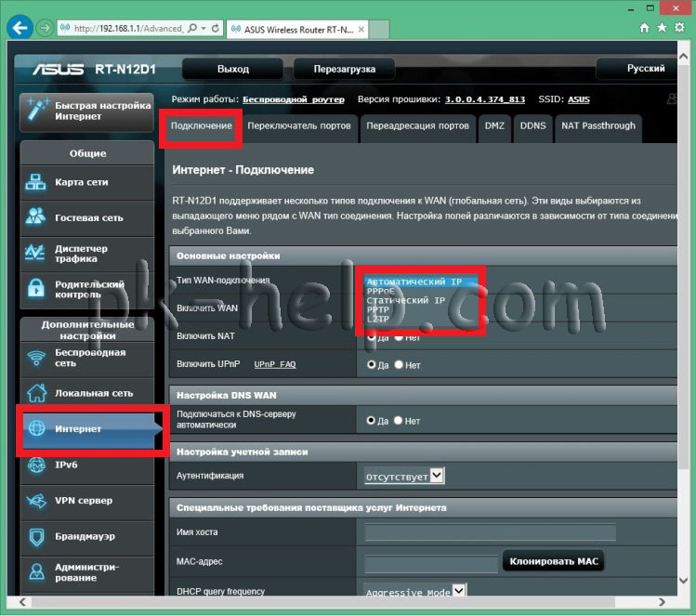
Task: Click the Internet globe icon
Action: tap(37, 427)
